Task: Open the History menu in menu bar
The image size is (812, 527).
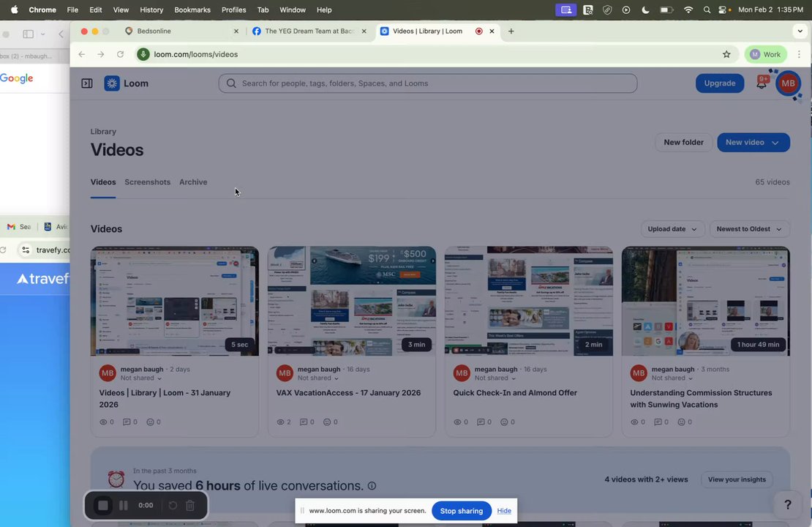Action: (151, 10)
